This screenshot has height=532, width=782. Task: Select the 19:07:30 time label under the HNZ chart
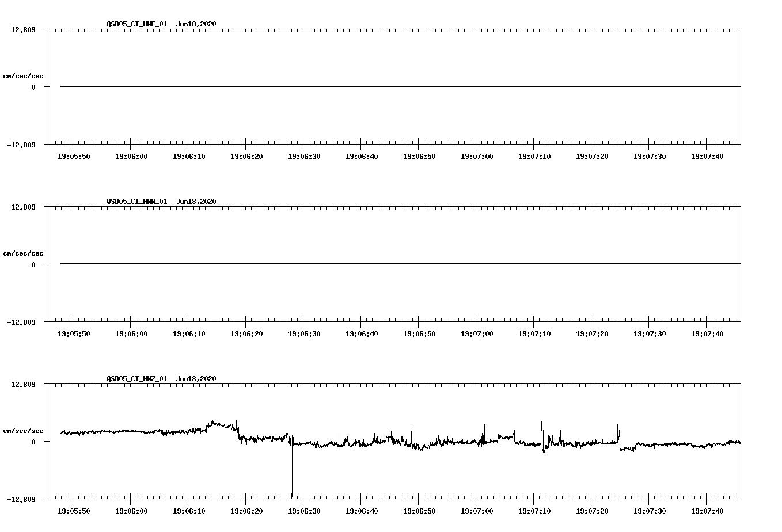pos(650,511)
